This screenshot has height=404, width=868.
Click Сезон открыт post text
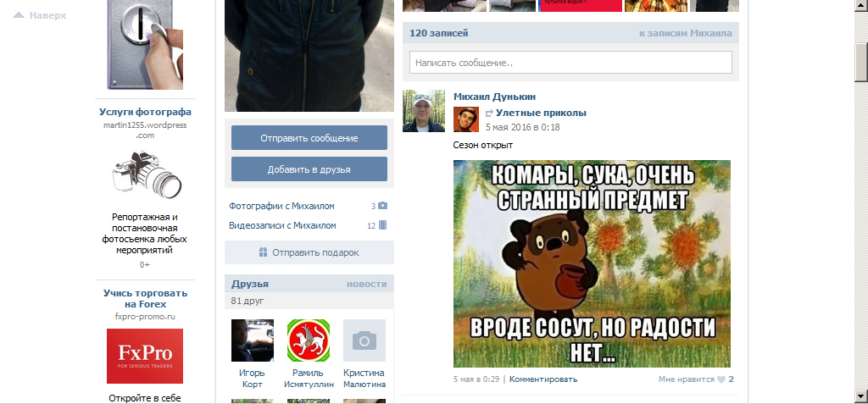(482, 145)
